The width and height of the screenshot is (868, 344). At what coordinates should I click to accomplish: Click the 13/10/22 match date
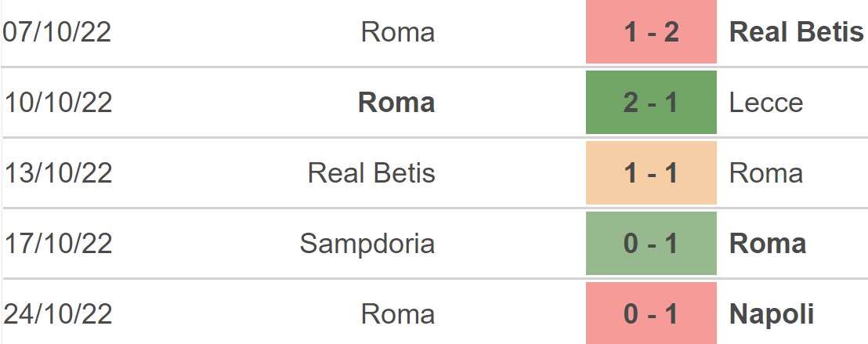57,173
